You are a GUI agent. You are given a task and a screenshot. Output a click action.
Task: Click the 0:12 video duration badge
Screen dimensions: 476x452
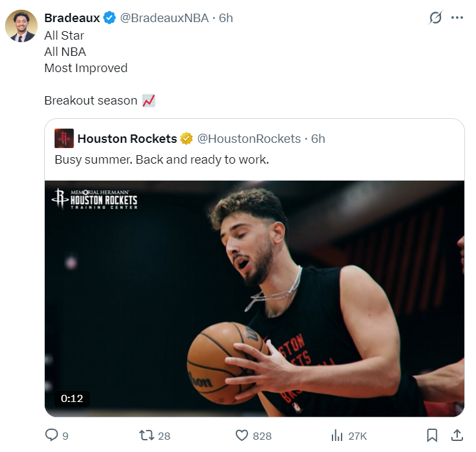tap(72, 398)
